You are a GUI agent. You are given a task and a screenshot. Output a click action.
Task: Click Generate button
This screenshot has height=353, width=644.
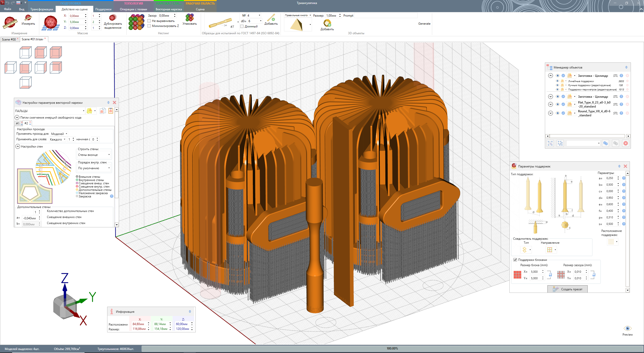[x=424, y=24]
